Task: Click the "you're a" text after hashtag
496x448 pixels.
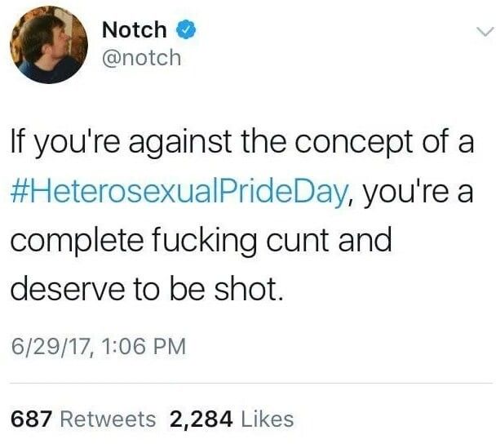Action: pyautogui.click(x=418, y=192)
